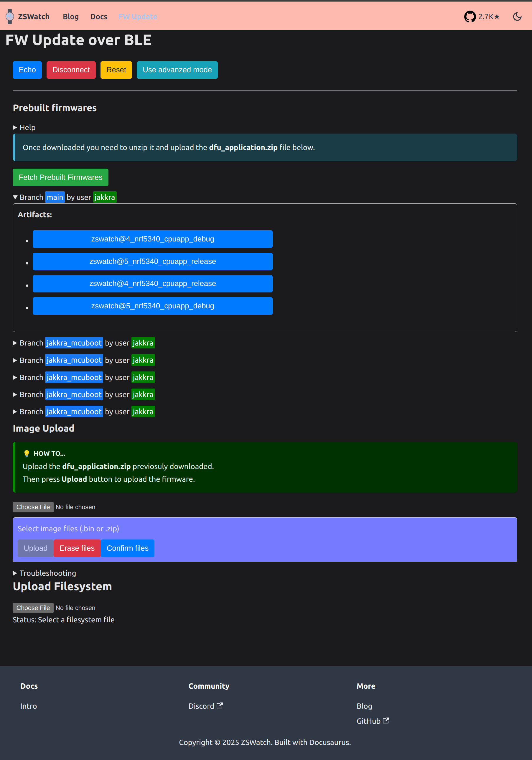
Task: Select zswatch@5_nrf5340_cpuapp_release artifact
Action: 152,261
